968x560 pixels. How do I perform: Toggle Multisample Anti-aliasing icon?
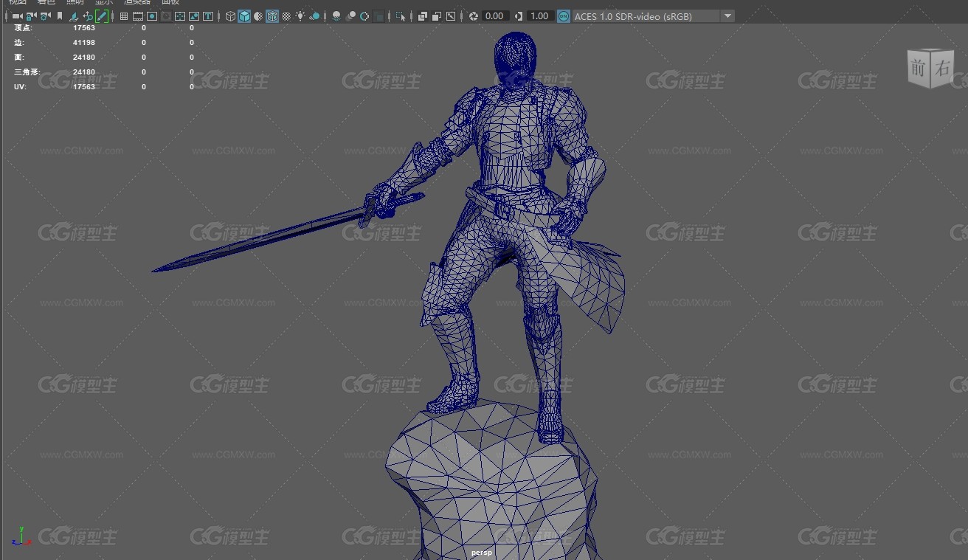click(x=364, y=16)
